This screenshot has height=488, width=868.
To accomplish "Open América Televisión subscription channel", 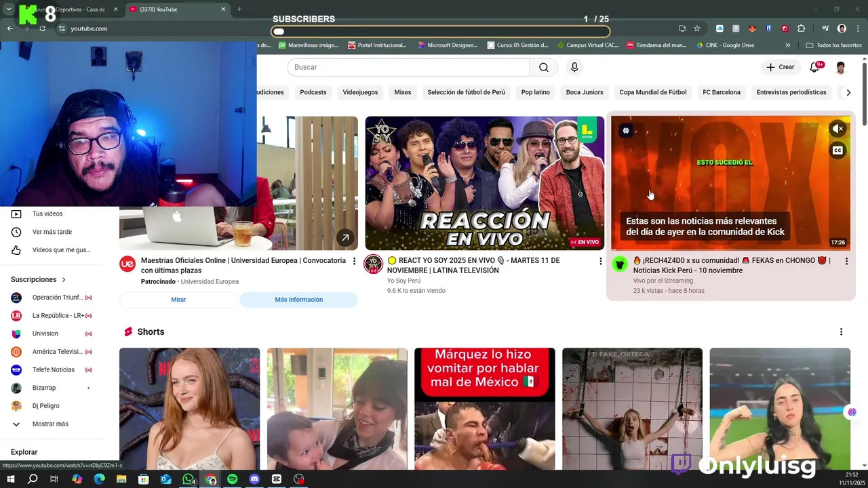I will [52, 352].
